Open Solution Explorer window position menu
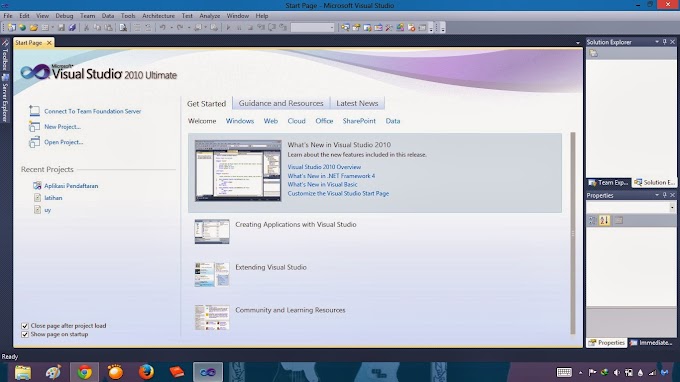The width and height of the screenshot is (680, 382). [x=657, y=42]
